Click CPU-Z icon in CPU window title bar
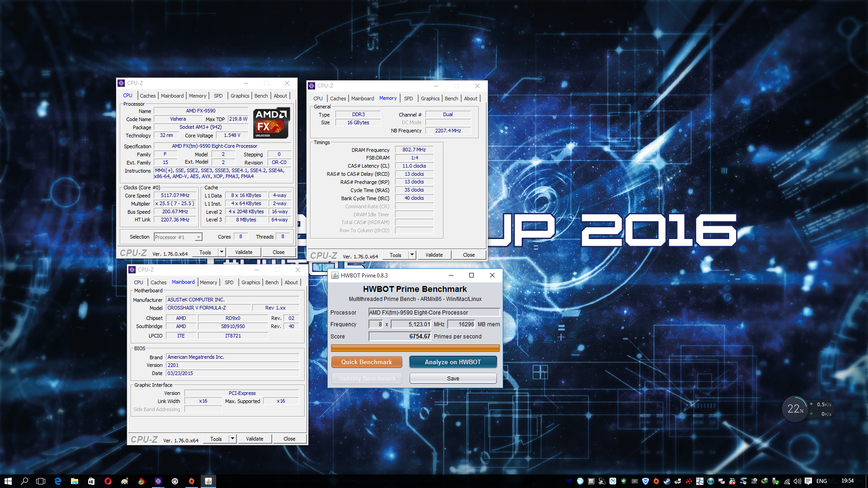This screenshot has height=488, width=868. tap(121, 83)
